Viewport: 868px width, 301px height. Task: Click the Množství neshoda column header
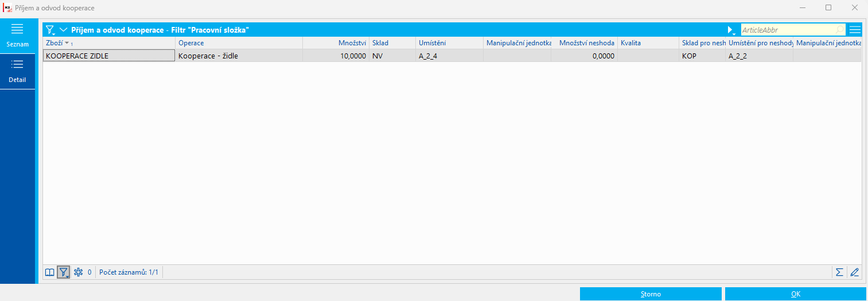(584, 43)
